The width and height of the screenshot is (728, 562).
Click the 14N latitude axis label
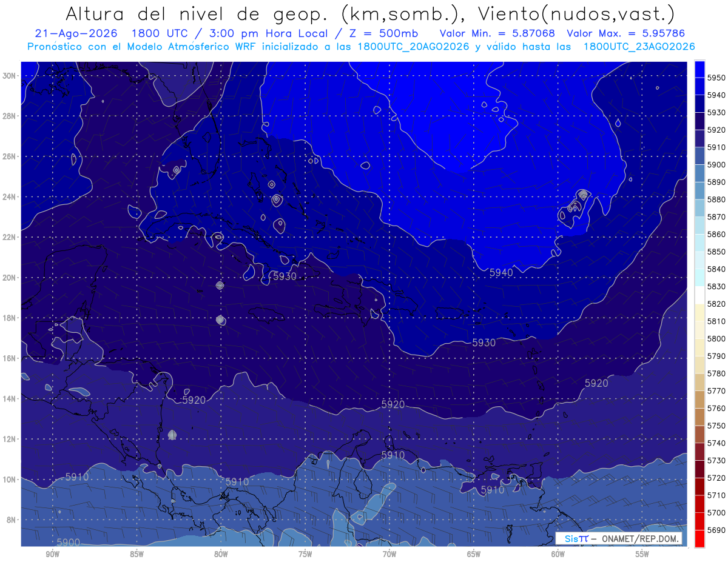[x=10, y=398]
